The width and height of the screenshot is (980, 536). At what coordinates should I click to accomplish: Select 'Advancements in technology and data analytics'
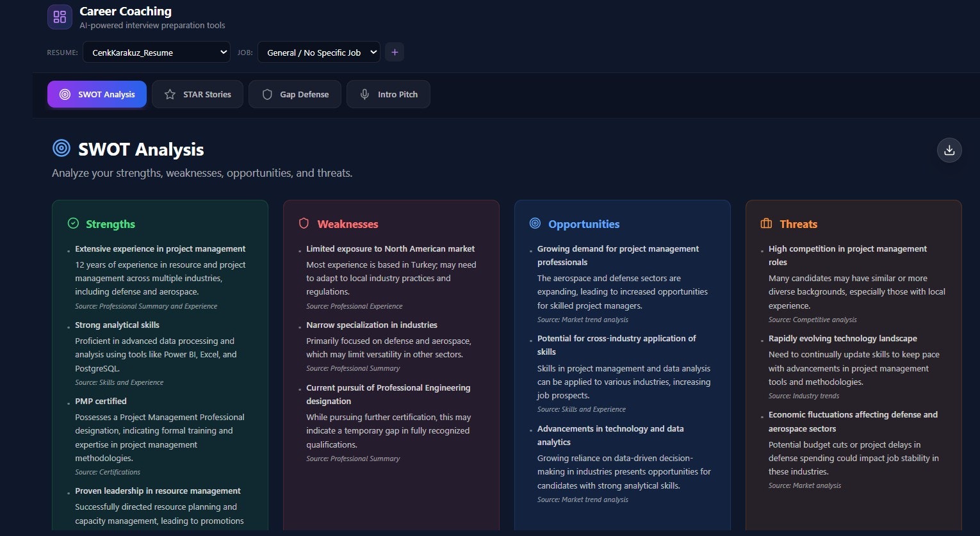click(x=610, y=435)
